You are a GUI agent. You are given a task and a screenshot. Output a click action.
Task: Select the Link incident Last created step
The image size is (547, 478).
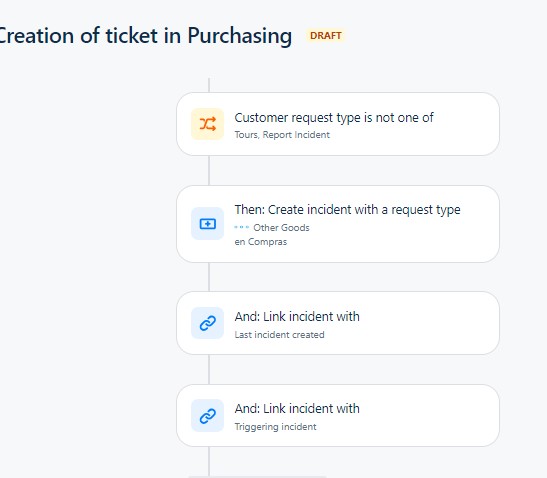click(338, 323)
